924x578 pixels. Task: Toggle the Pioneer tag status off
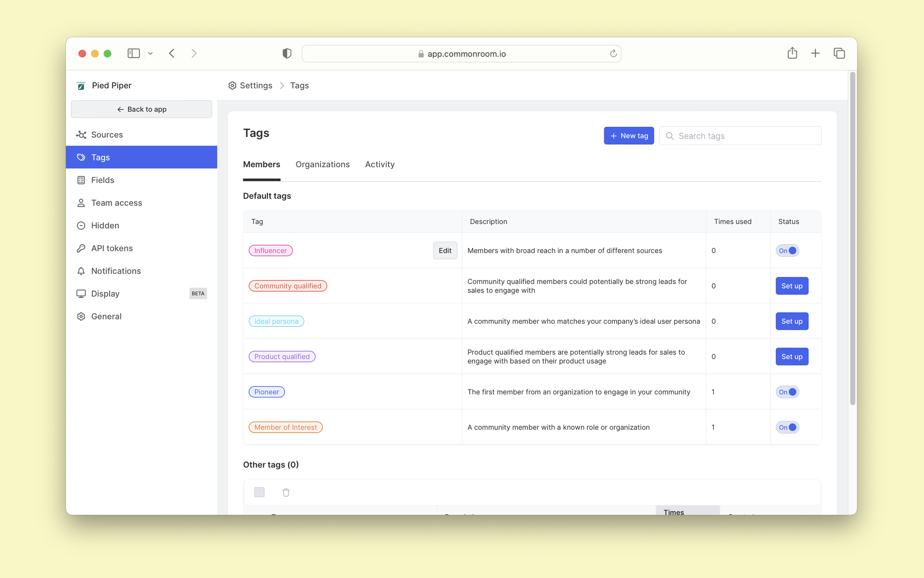tap(787, 392)
